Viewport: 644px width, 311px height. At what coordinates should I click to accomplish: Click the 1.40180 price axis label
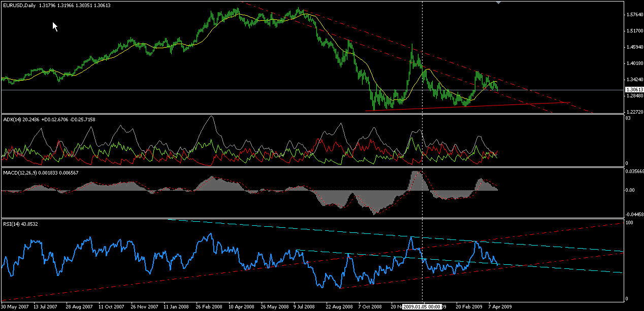pos(635,63)
